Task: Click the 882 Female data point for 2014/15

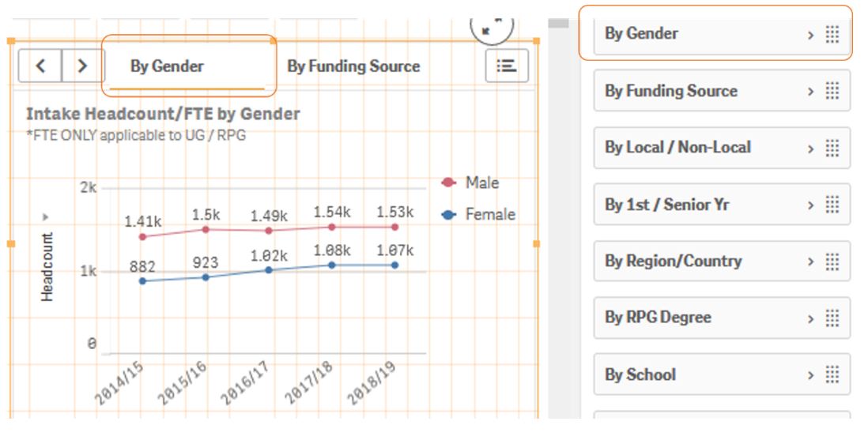Action: pyautogui.click(x=142, y=281)
